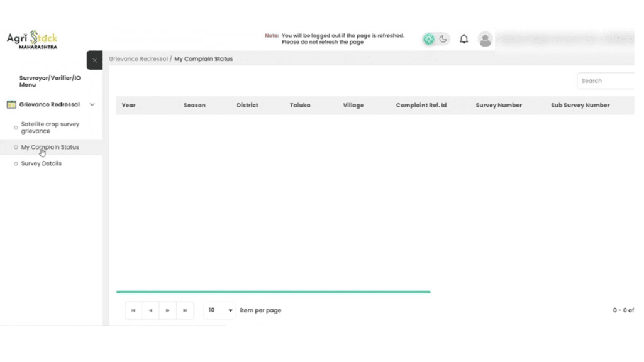Go to the next page
644x362 pixels.
point(167,310)
